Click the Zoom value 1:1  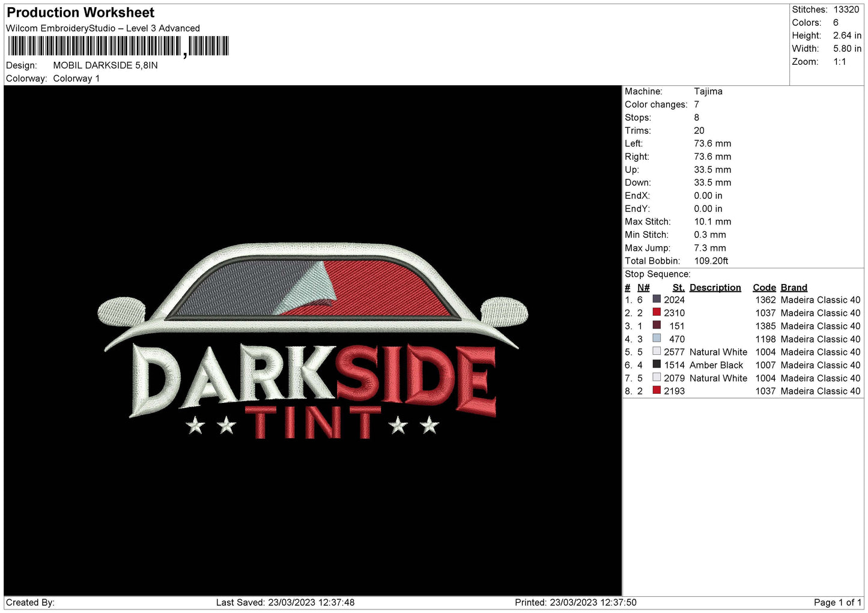tap(840, 62)
